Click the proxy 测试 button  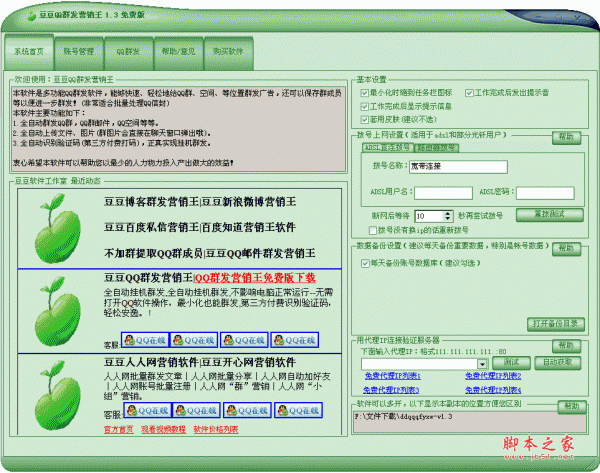pos(511,362)
